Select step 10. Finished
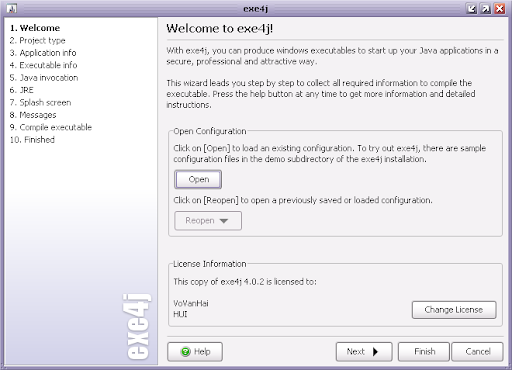 (x=32, y=140)
